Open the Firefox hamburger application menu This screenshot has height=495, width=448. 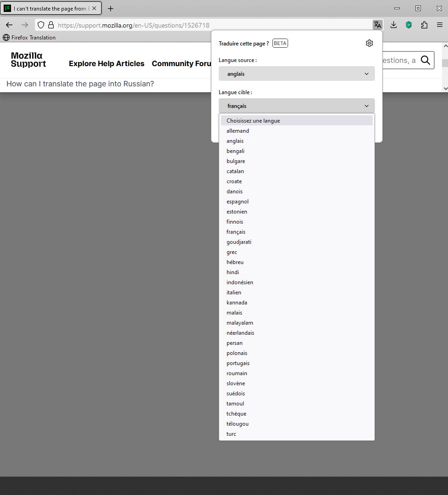click(x=439, y=25)
